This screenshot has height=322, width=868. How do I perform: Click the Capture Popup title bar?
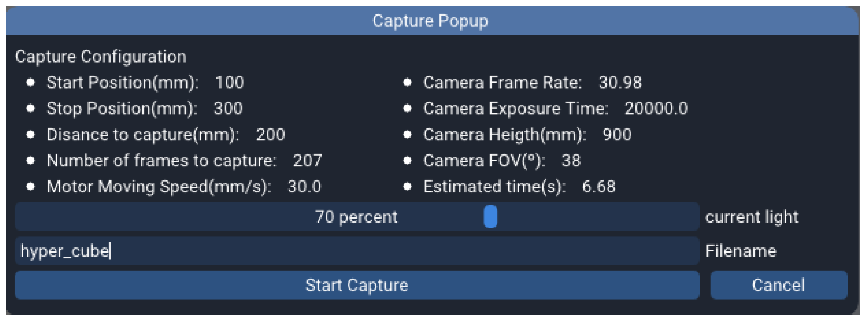(x=430, y=21)
